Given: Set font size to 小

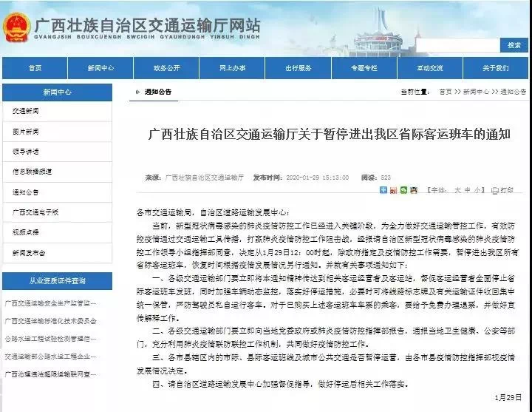Looking at the screenshot, I should pyautogui.click(x=477, y=190).
